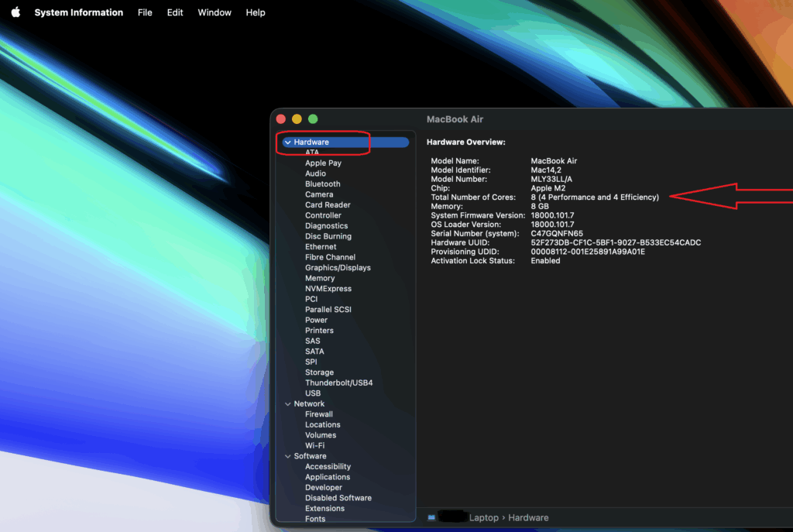Select Wi-Fi in the sidebar
Image resolution: width=793 pixels, height=532 pixels.
[314, 445]
